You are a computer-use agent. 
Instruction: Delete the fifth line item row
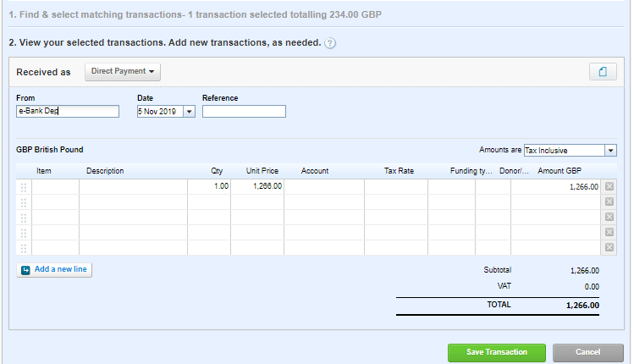(609, 247)
